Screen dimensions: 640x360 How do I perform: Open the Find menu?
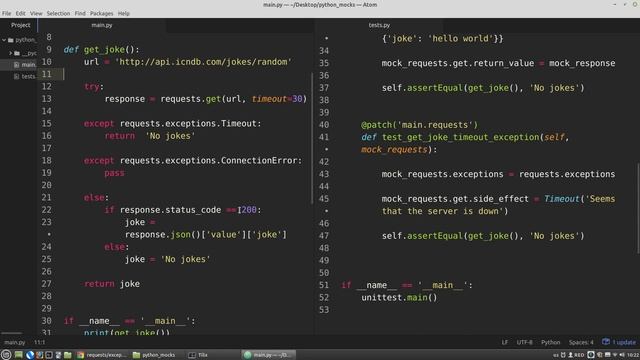click(80, 13)
